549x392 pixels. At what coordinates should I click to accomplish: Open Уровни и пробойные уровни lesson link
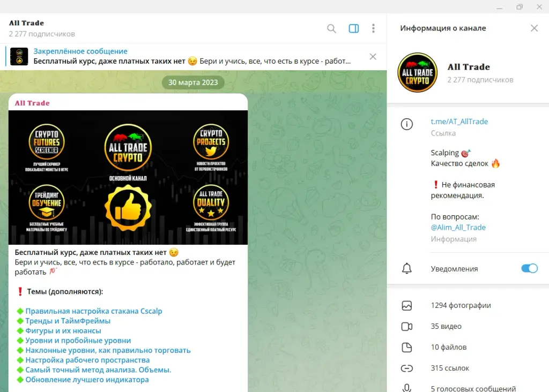point(78,340)
